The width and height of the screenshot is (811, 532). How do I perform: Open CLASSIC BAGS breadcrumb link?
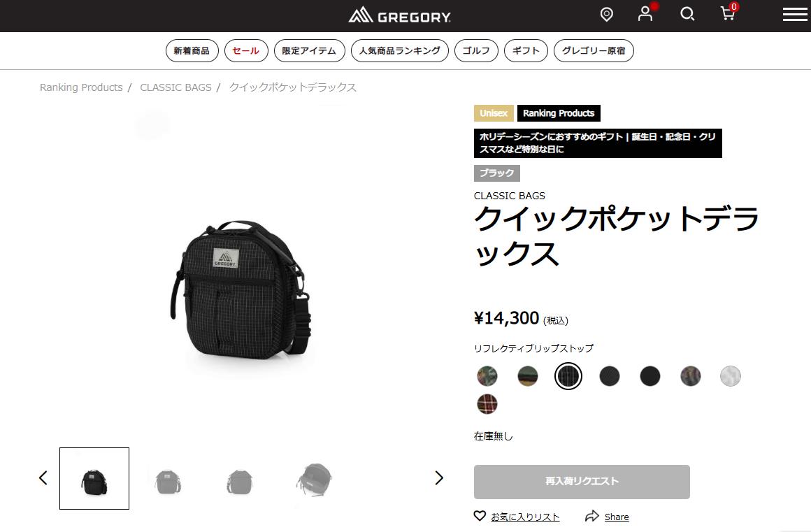176,87
